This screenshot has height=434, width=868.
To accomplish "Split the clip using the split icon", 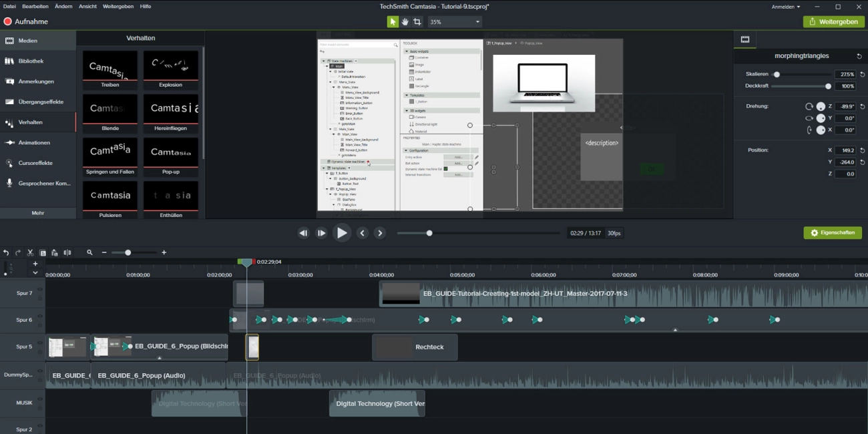I will (67, 252).
